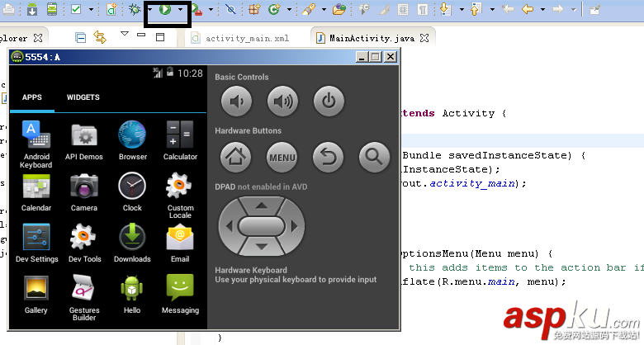
Task: Open the Downloads app
Action: (132, 243)
